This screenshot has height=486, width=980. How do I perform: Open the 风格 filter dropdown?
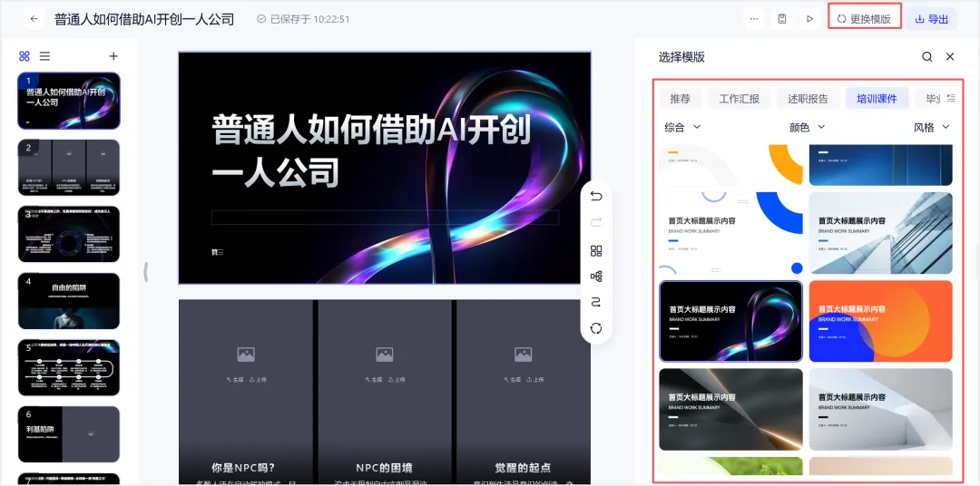pyautogui.click(x=931, y=128)
